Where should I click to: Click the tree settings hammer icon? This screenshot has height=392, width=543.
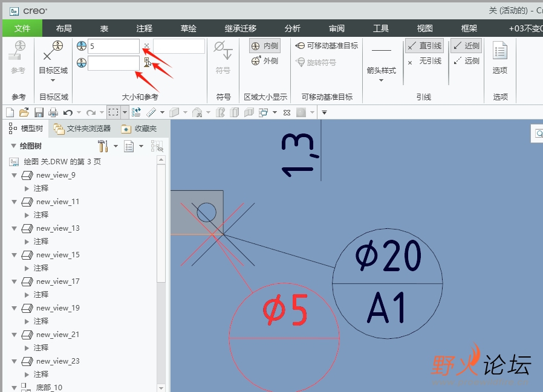(x=103, y=146)
